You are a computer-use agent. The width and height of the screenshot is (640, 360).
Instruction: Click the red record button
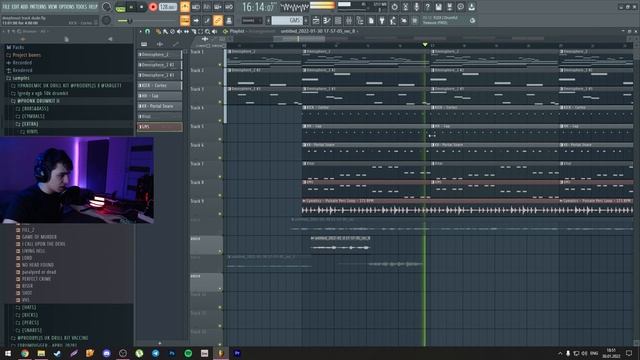click(153, 7)
